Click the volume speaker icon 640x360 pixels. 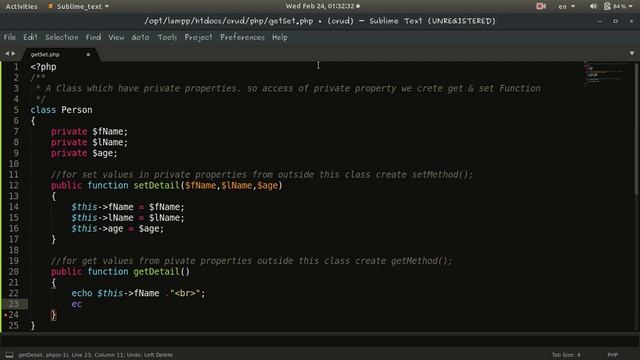pos(593,6)
